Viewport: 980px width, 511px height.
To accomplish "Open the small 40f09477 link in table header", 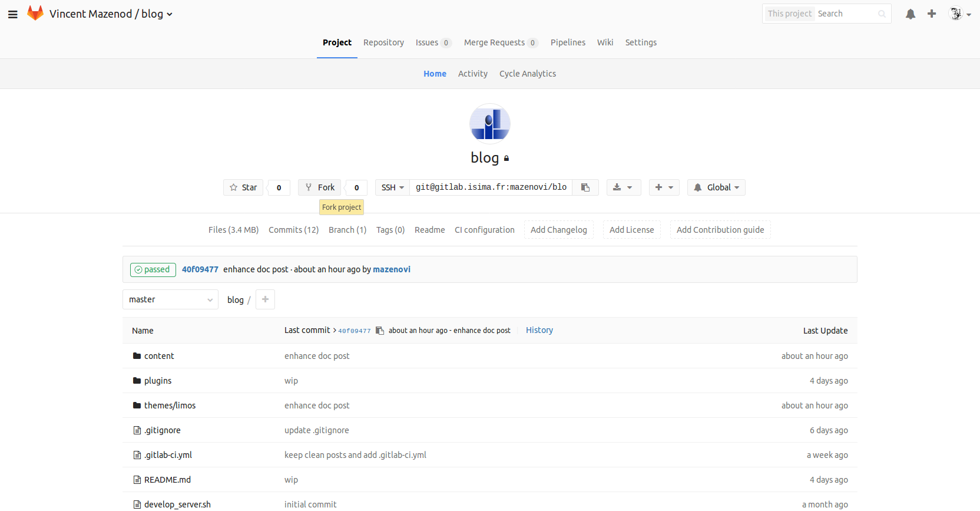I will [355, 331].
